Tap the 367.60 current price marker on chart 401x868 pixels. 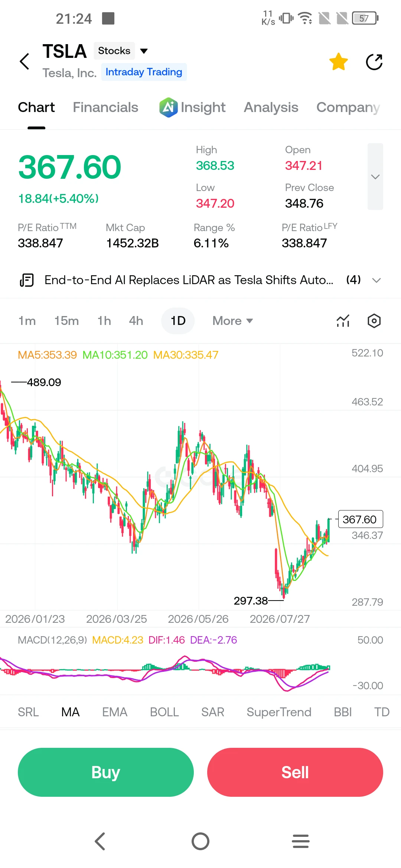pos(361,519)
